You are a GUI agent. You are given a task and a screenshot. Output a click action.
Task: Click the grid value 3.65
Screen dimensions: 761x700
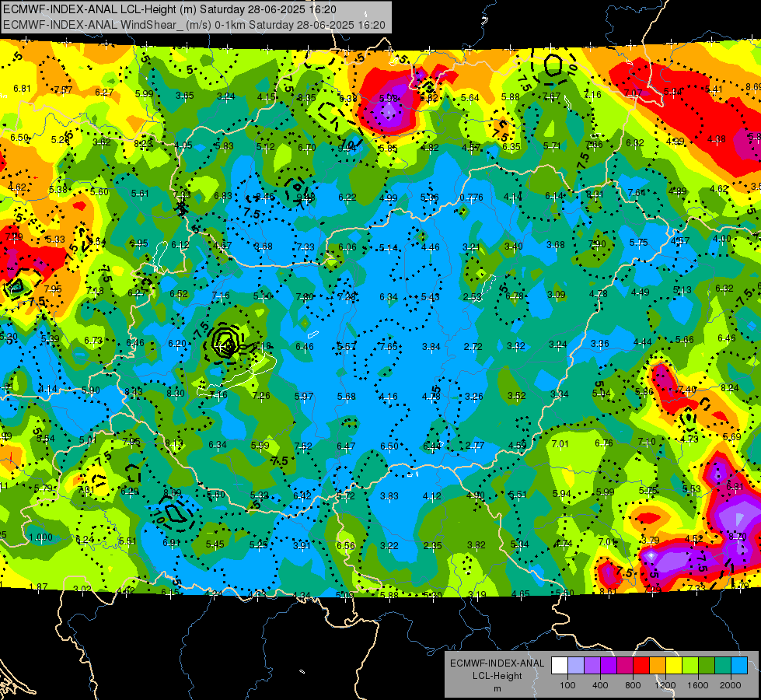[x=185, y=95]
